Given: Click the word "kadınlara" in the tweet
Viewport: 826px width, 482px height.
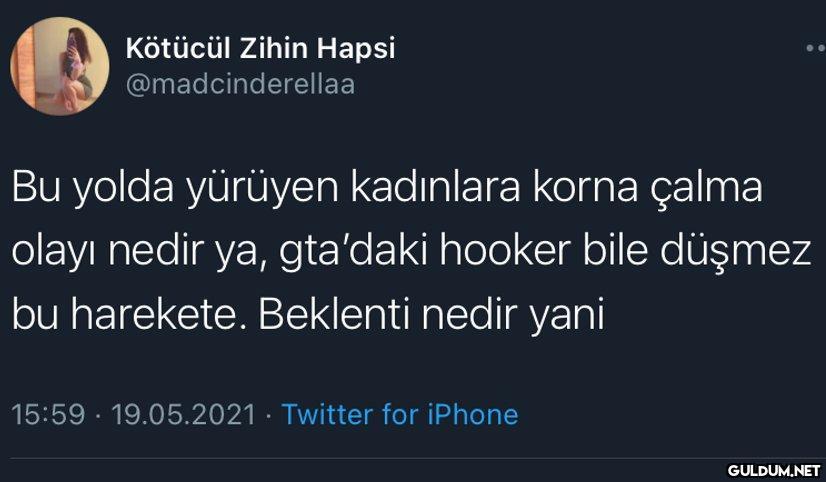Looking at the screenshot, I should click(436, 188).
